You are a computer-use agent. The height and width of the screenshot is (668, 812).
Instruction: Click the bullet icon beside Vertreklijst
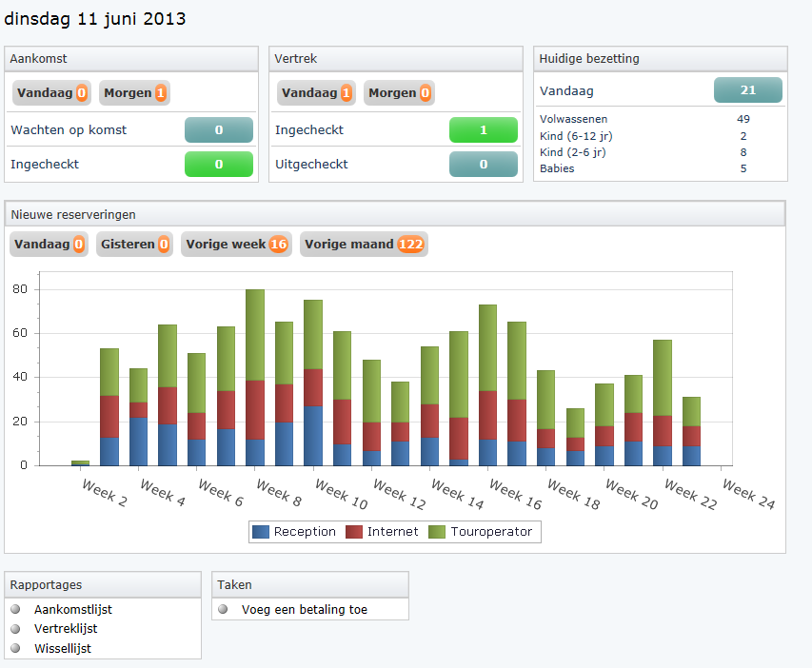[15, 629]
